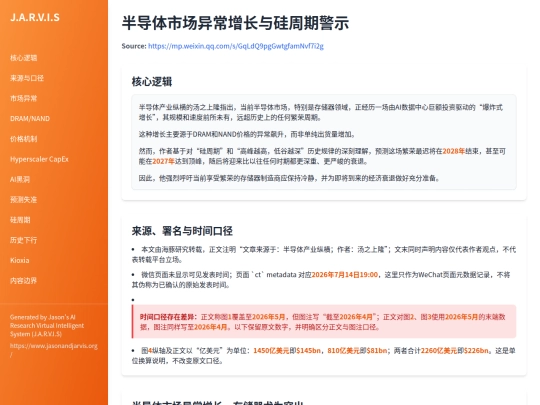Select 市场异常 sidebar item
Viewport: 540px width, 405px height.
pyautogui.click(x=23, y=98)
